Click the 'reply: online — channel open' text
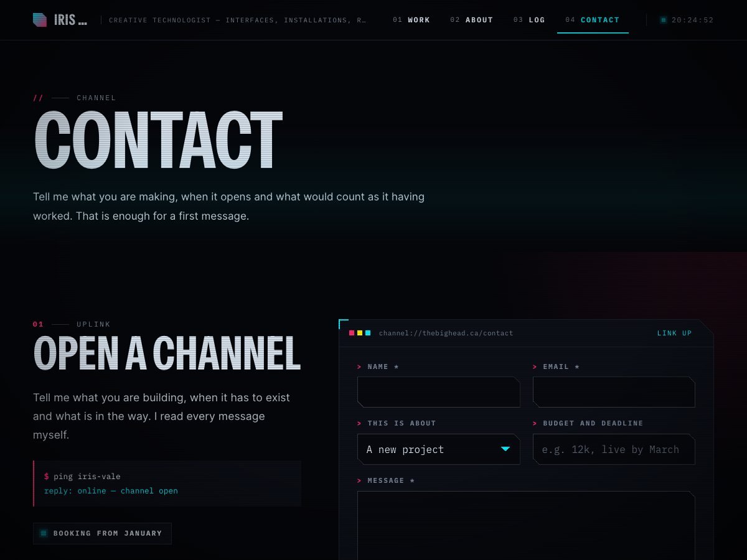The height and width of the screenshot is (560, 747). [111, 491]
